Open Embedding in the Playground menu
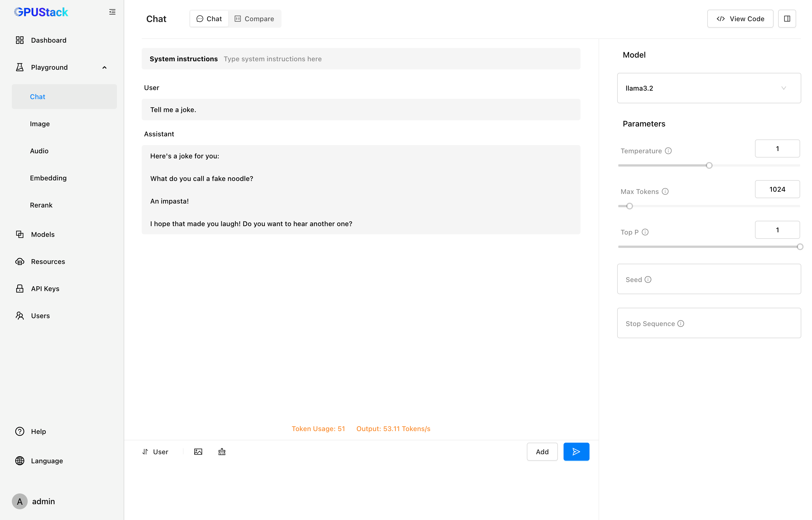The height and width of the screenshot is (520, 812). (48, 178)
